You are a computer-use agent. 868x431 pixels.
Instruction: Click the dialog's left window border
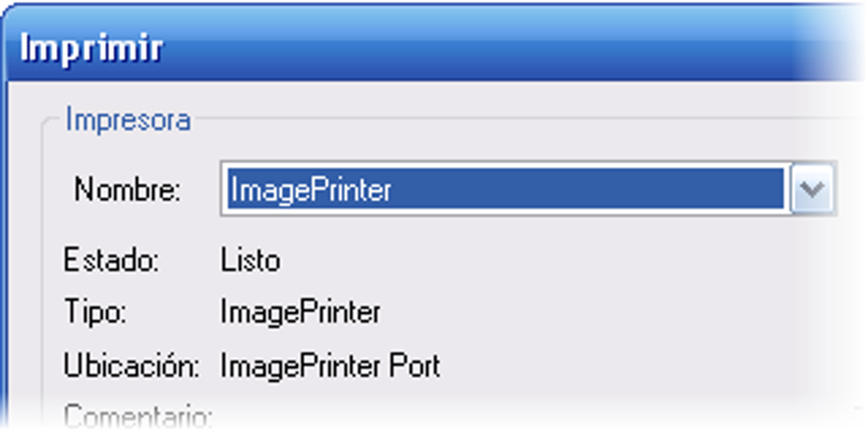[x=3, y=255]
